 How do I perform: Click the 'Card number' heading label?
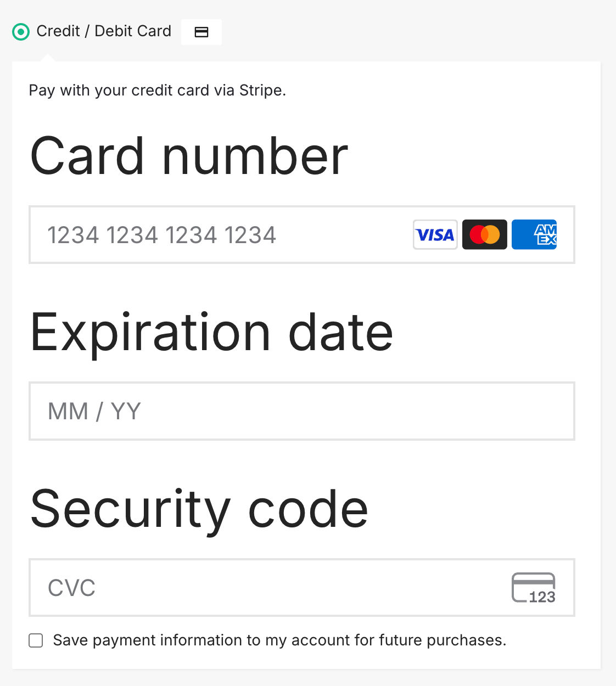coord(189,156)
